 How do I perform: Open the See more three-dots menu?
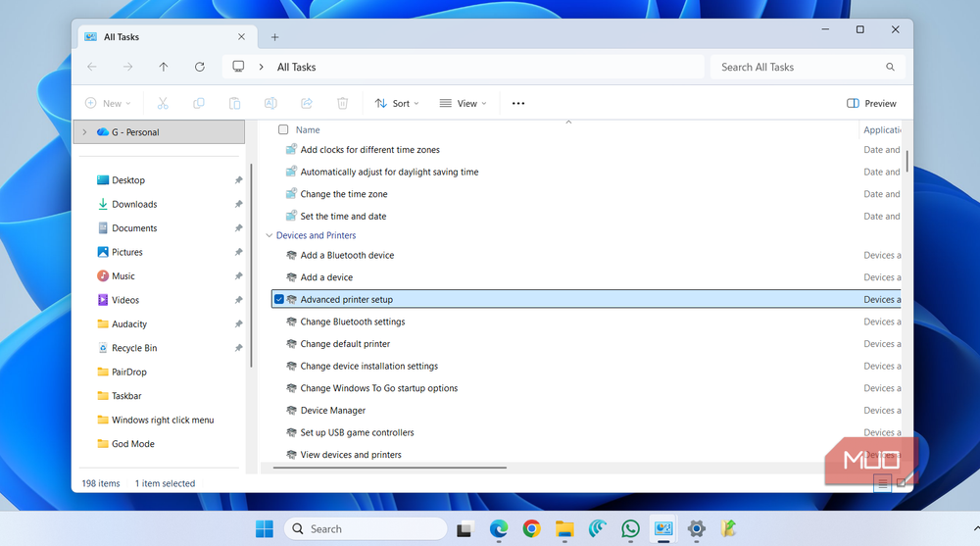[x=518, y=103]
